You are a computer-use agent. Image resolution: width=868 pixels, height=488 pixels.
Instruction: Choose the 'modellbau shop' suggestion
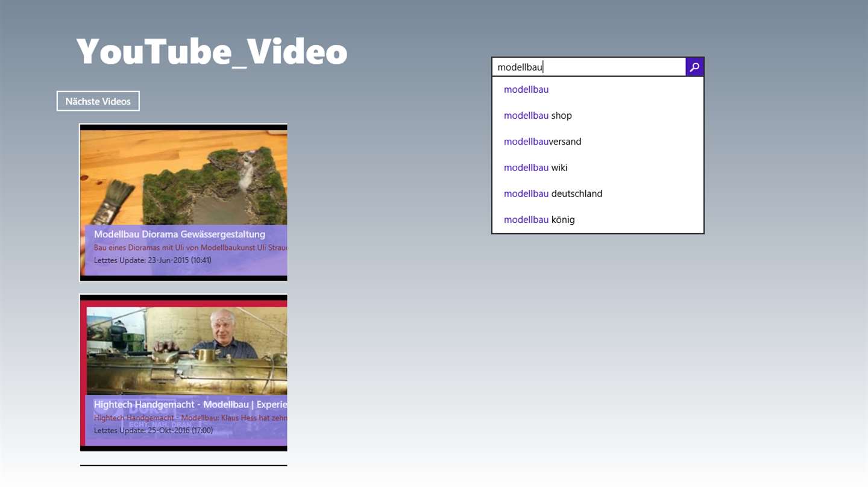point(598,116)
